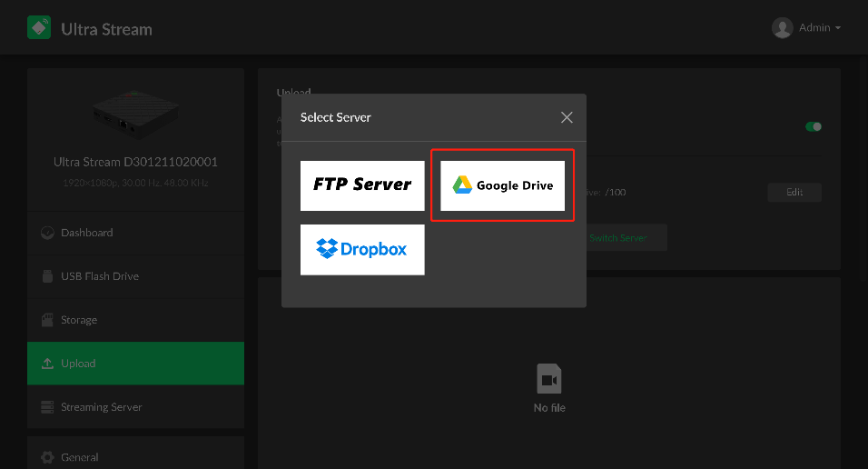
Task: Choose FTP Server option
Action: (362, 185)
